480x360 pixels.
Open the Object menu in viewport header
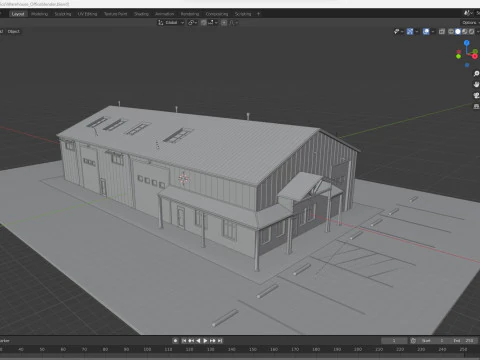pos(14,31)
